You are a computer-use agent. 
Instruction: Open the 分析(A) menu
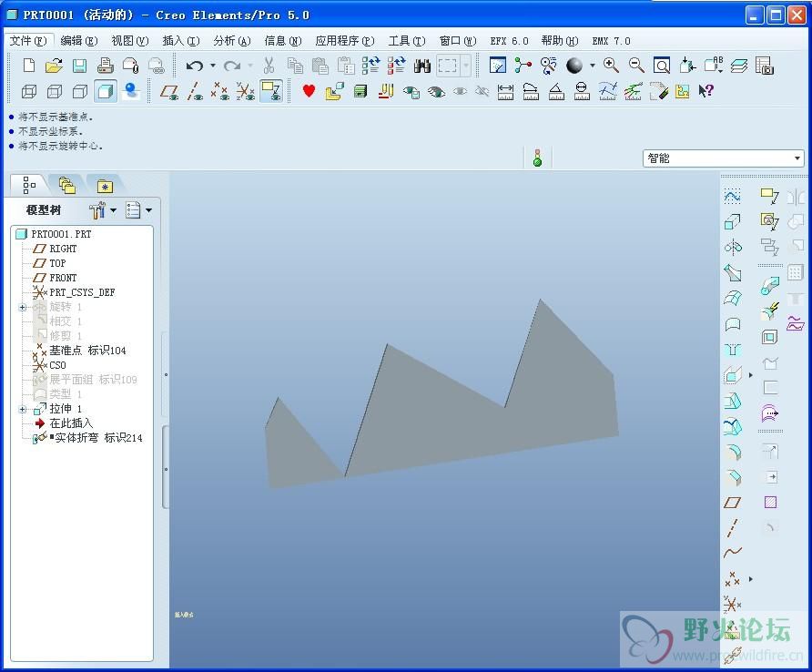click(232, 41)
